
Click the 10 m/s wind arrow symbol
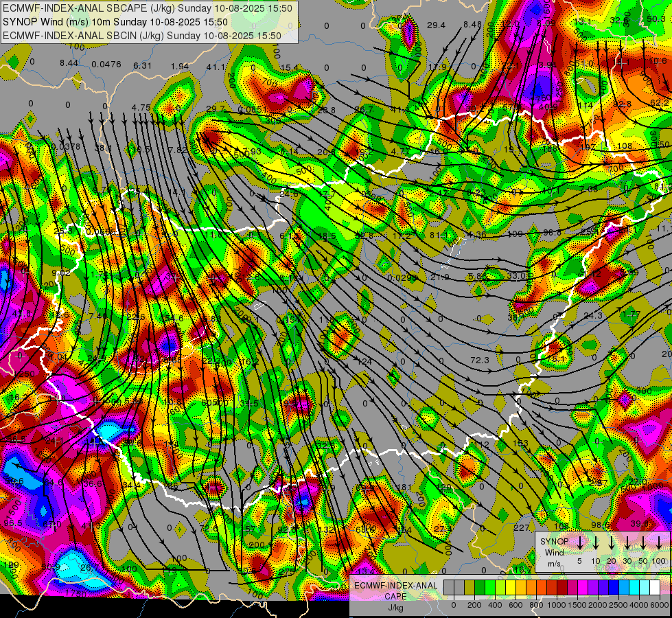coord(596,542)
